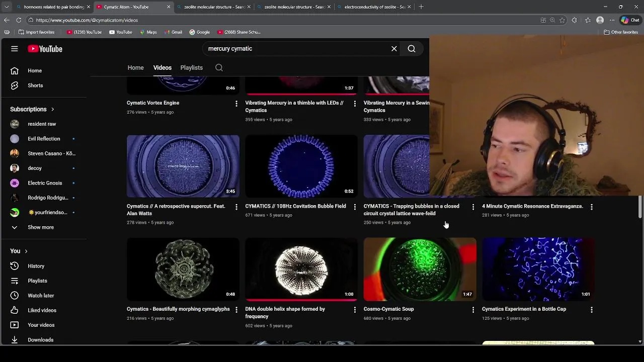Open options menu for Bottle Cap experiment video
Viewport: 644px width, 362px height.
(x=592, y=310)
